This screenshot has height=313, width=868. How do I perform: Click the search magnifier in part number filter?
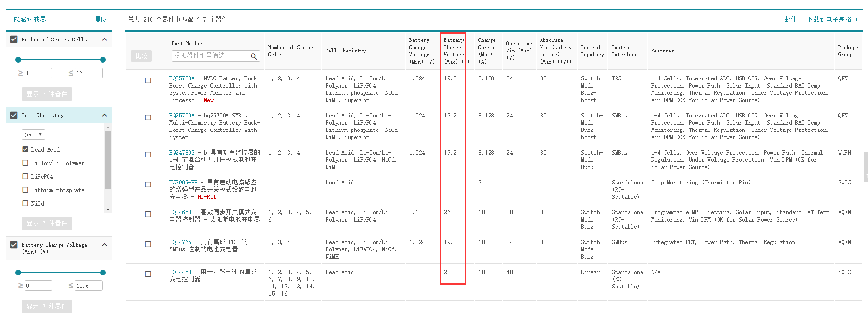tap(253, 56)
